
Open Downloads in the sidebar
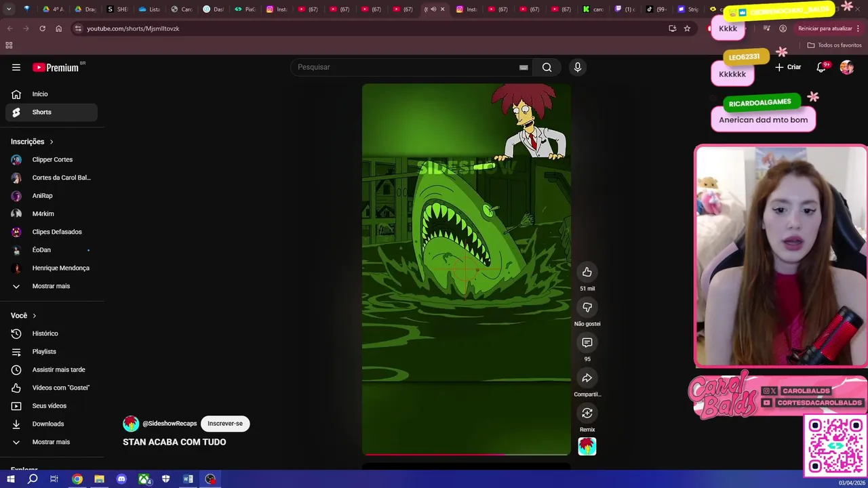point(52,424)
